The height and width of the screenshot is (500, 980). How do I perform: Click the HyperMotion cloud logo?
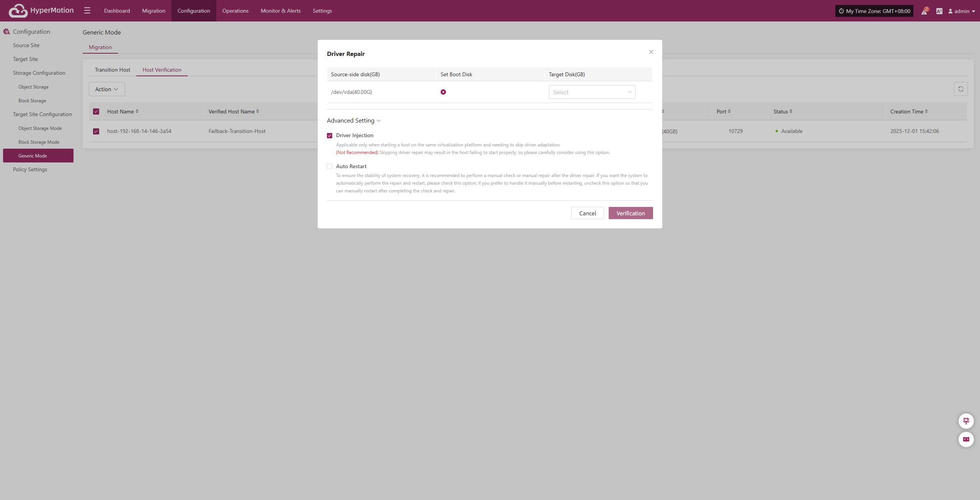pyautogui.click(x=18, y=11)
